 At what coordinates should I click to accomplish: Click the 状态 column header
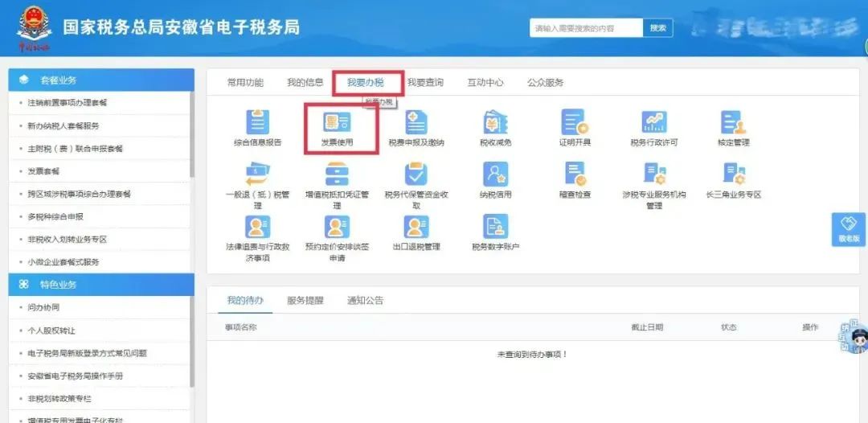[x=729, y=327]
